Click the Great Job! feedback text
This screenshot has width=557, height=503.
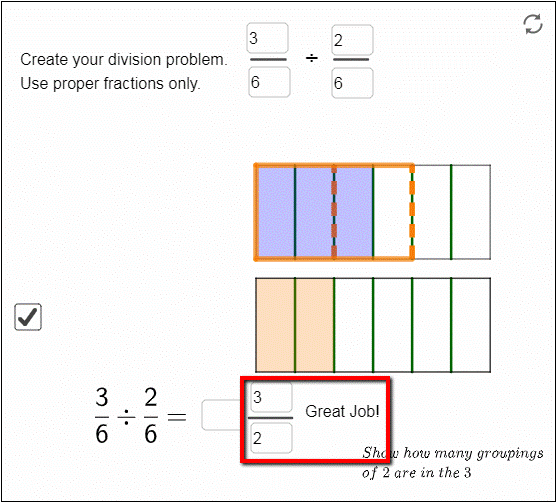click(342, 411)
